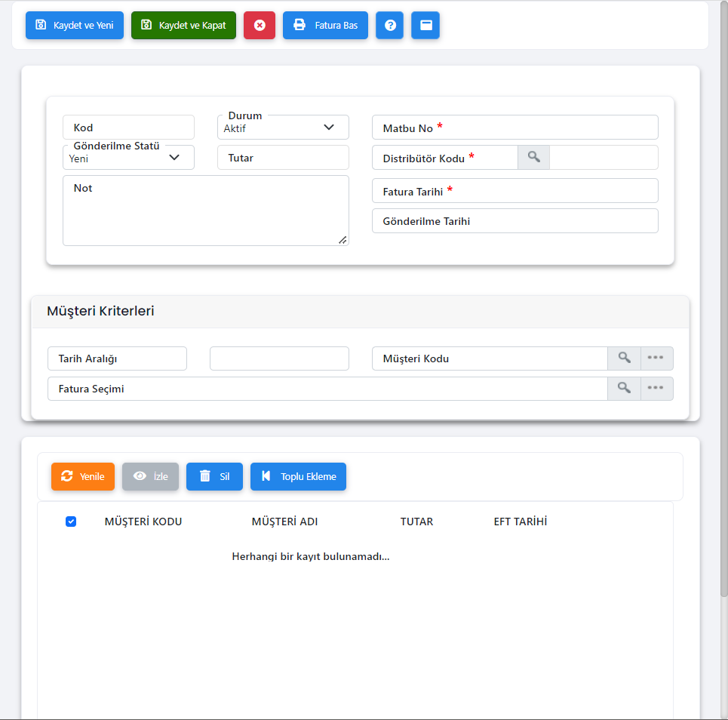Image resolution: width=728 pixels, height=720 pixels.
Task: Open the Gönderilme Statü dropdown
Action: pyautogui.click(x=128, y=158)
